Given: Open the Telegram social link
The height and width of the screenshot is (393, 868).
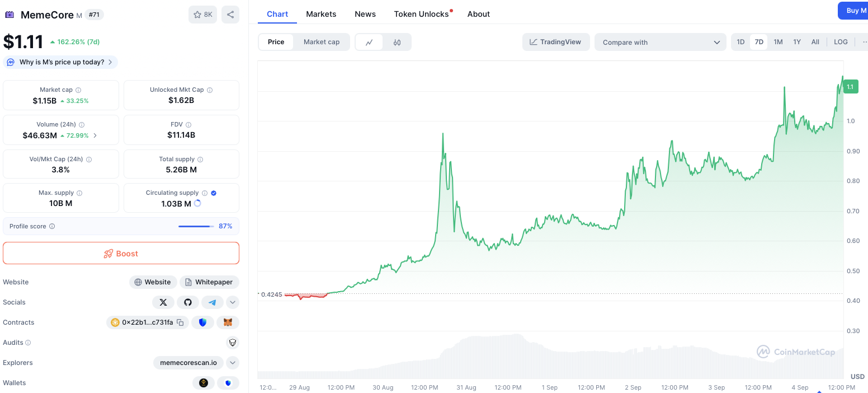Looking at the screenshot, I should [213, 302].
